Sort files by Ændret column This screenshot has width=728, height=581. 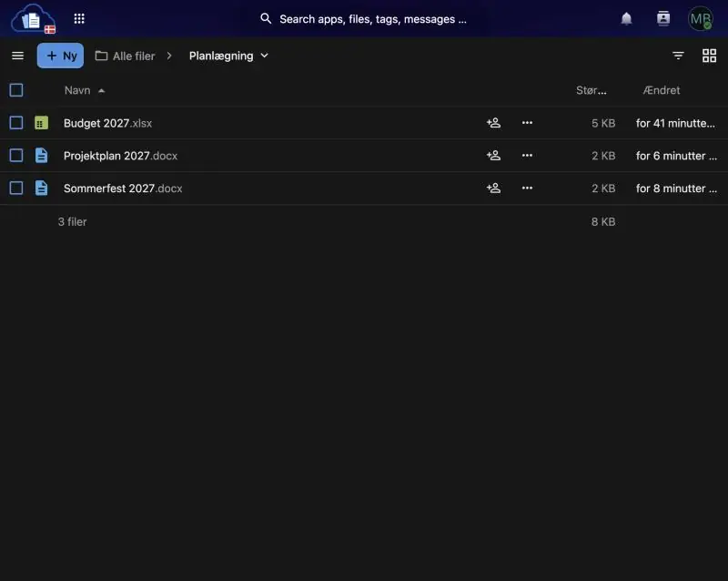pos(662,90)
